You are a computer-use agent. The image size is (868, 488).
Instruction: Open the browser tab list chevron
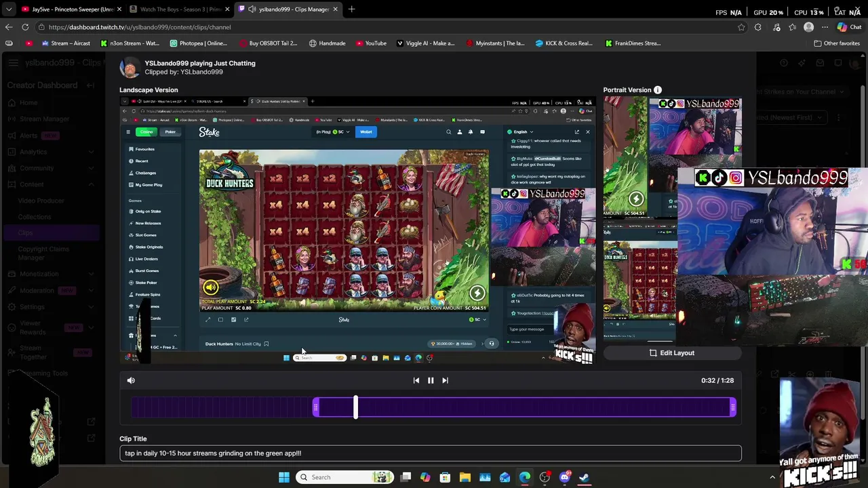click(9, 9)
